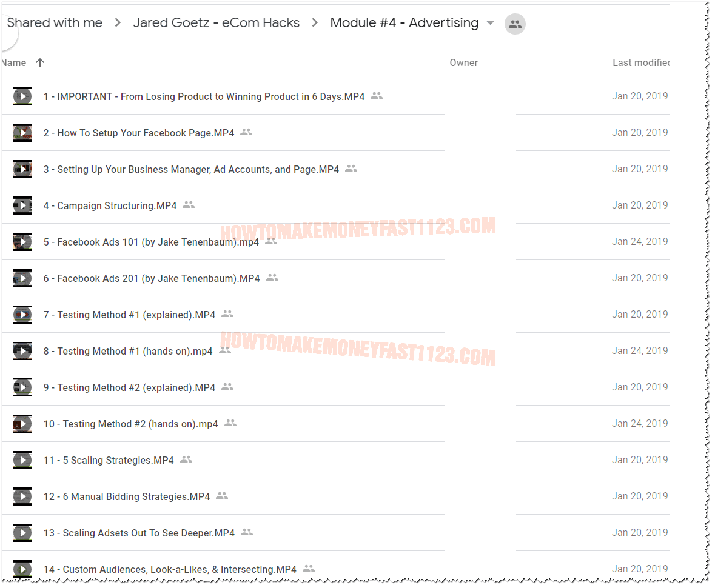
Task: Click shared icon next to Testing Method #1 (explained)
Action: tap(227, 313)
